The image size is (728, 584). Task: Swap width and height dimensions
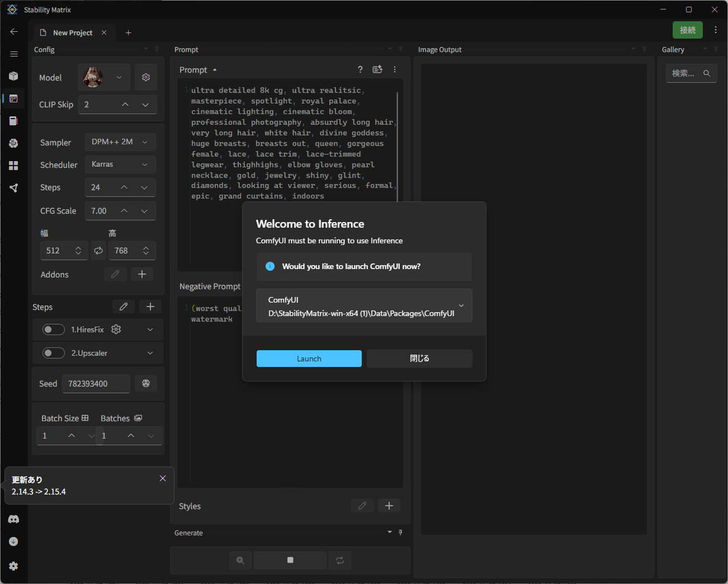(98, 251)
